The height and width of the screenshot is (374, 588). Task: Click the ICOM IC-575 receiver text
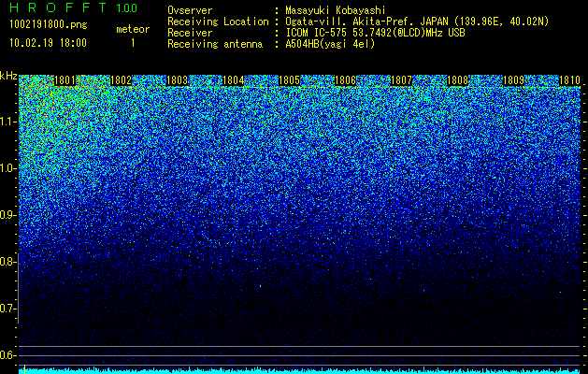376,33
